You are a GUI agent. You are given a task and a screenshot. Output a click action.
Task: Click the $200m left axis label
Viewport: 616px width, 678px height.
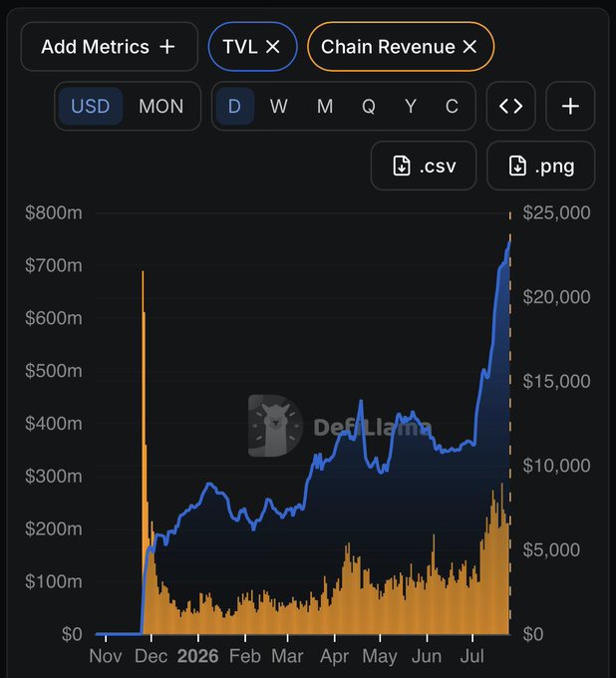click(x=54, y=528)
